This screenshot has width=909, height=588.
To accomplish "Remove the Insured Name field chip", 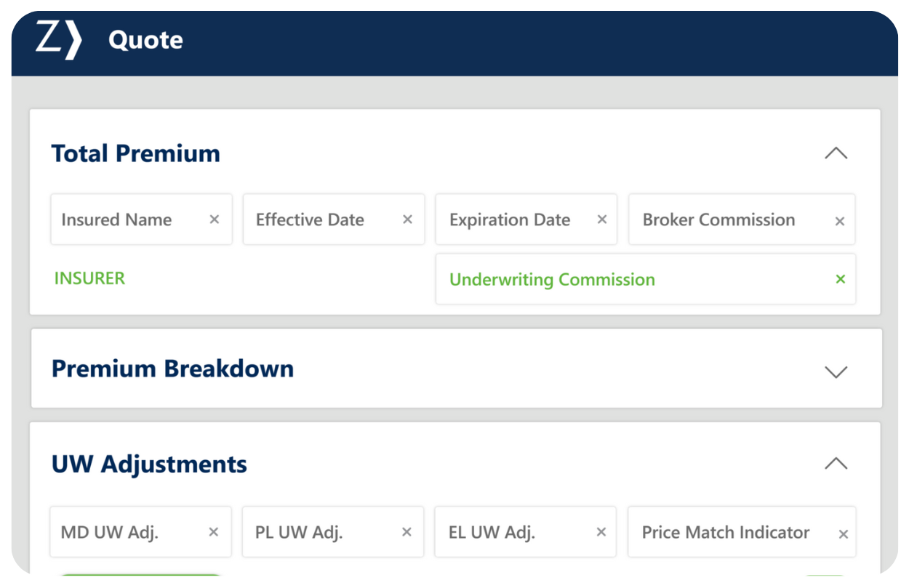I will [215, 220].
